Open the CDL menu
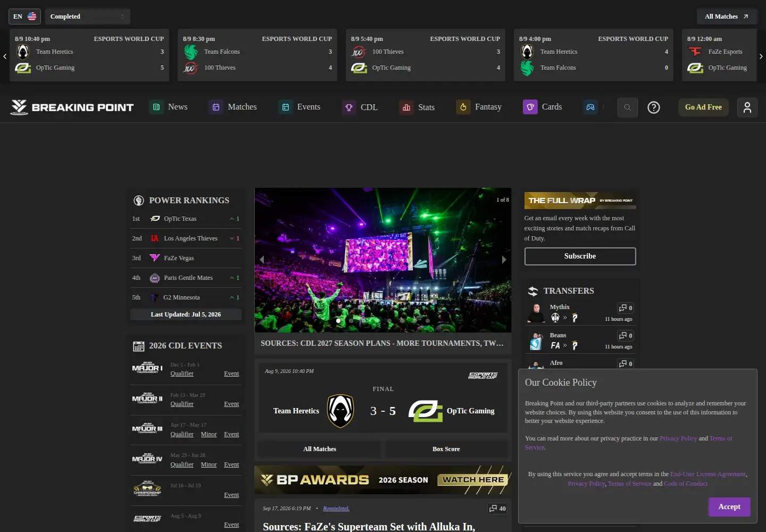Screen dimensions: 766x532 click(360, 107)
